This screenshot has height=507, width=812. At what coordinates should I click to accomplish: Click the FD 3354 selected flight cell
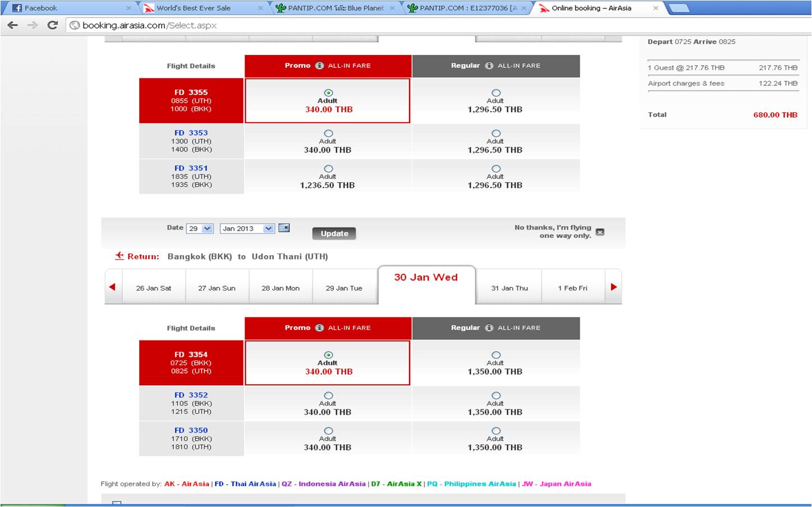tap(191, 363)
